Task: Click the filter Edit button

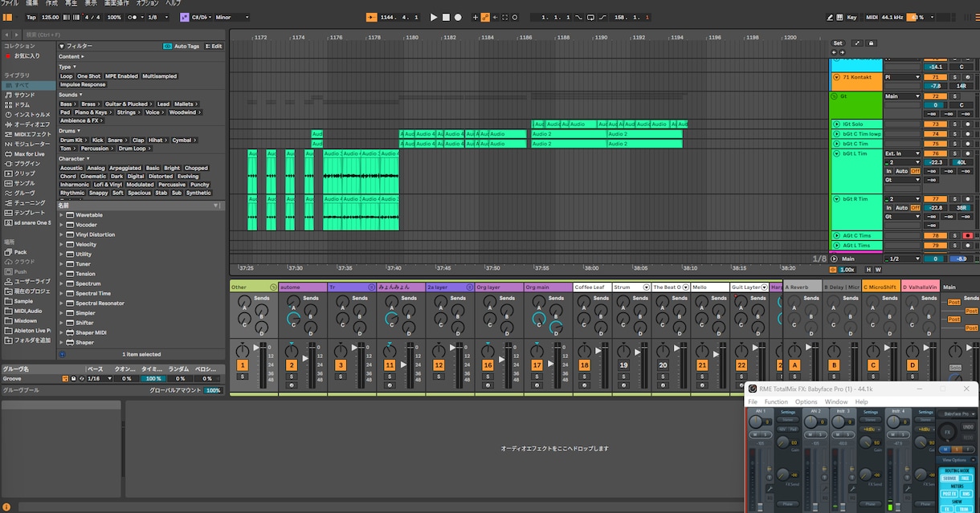Action: (214, 47)
